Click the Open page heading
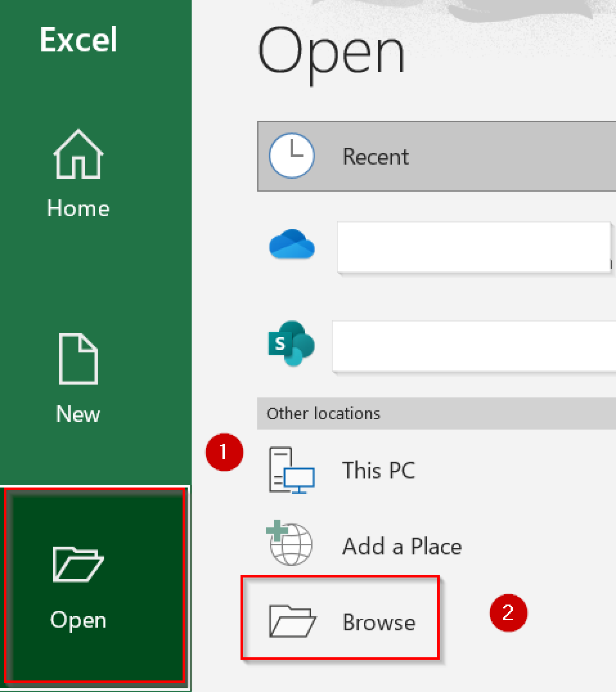Viewport: 616px width, 692px height. pos(330,52)
